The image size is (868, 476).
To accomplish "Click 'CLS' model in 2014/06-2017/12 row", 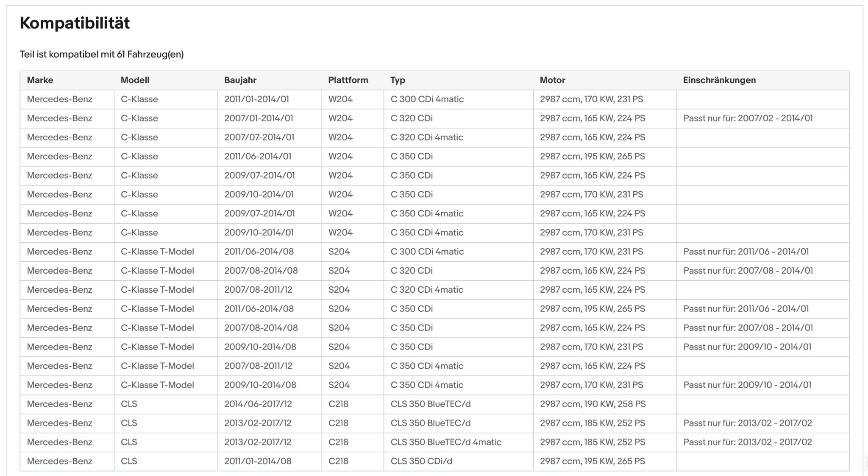I will pos(129,404).
